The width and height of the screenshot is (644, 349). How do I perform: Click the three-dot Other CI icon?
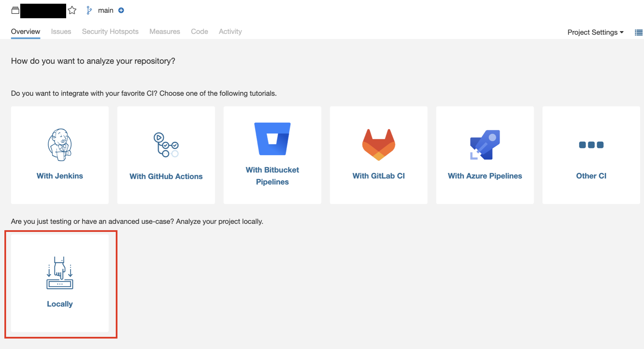coord(591,145)
